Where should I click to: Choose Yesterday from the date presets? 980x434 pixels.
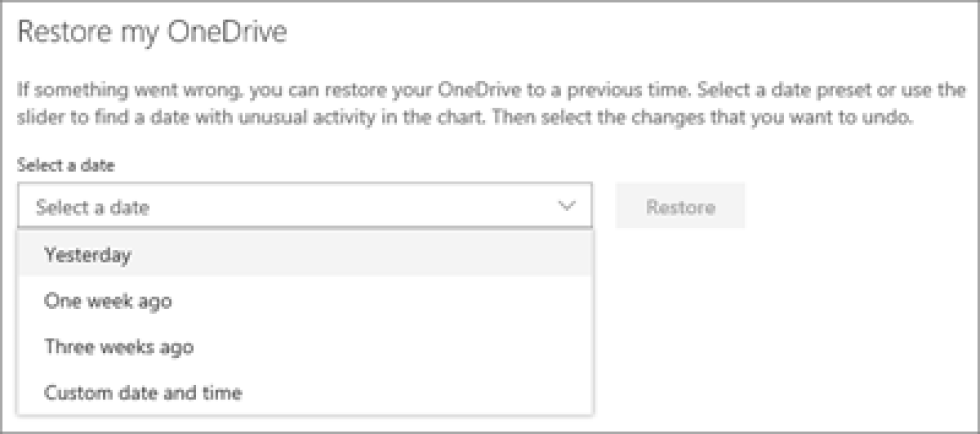88,255
